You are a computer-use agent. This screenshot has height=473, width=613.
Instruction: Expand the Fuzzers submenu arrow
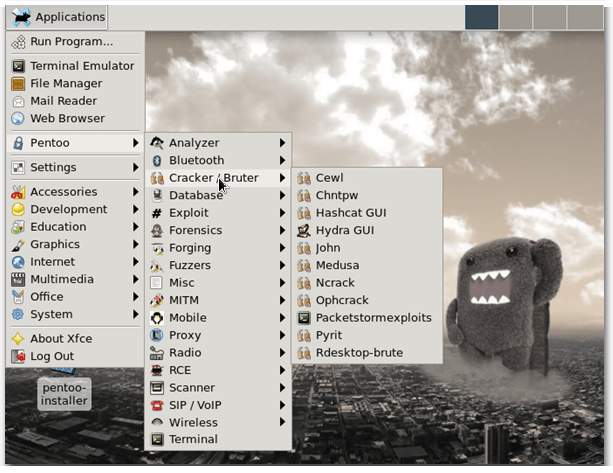[282, 266]
